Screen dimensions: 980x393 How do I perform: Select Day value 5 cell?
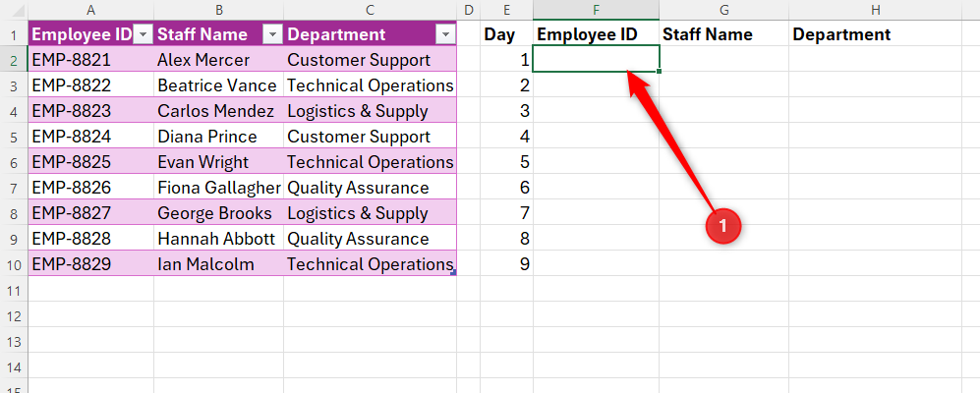(506, 162)
